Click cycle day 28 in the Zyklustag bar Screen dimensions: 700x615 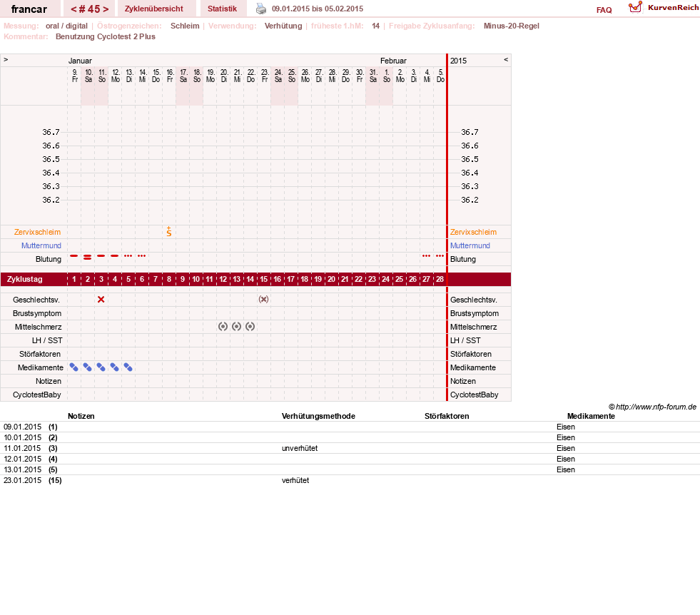440,279
